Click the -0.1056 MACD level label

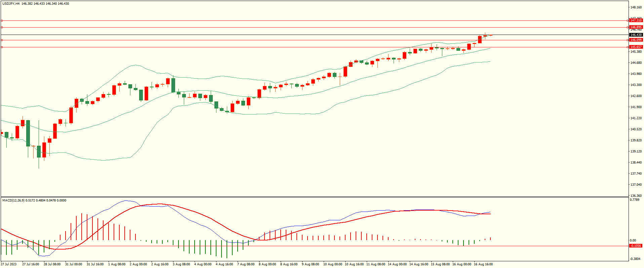635,246
